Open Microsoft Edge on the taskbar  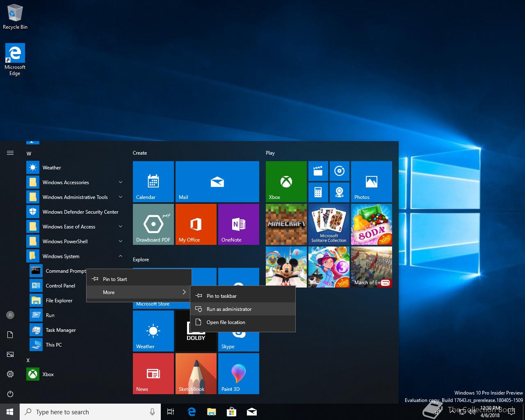192,412
